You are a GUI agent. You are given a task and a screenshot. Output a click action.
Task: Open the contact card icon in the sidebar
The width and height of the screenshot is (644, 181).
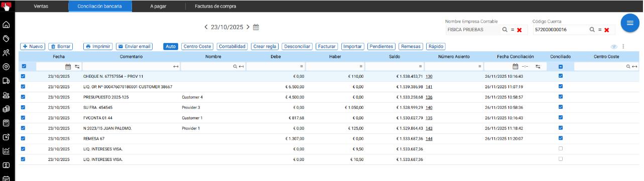coord(7,165)
